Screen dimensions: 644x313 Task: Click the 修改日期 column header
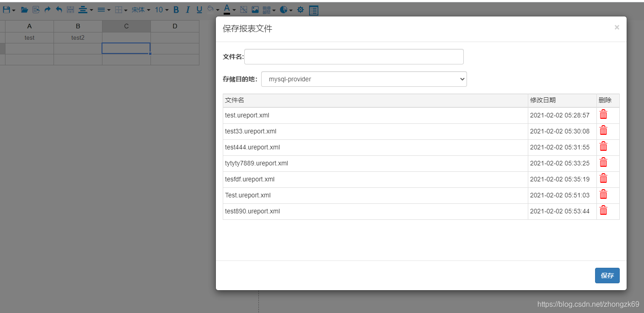[x=562, y=101]
